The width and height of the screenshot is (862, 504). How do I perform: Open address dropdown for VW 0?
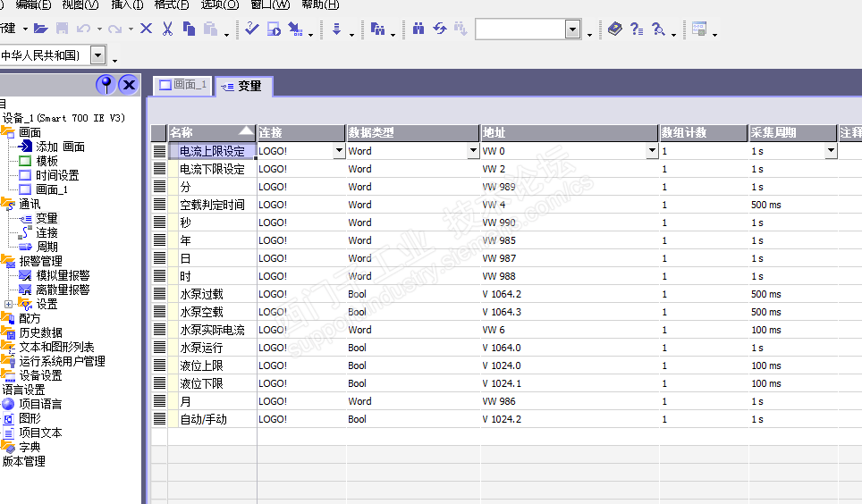point(652,151)
